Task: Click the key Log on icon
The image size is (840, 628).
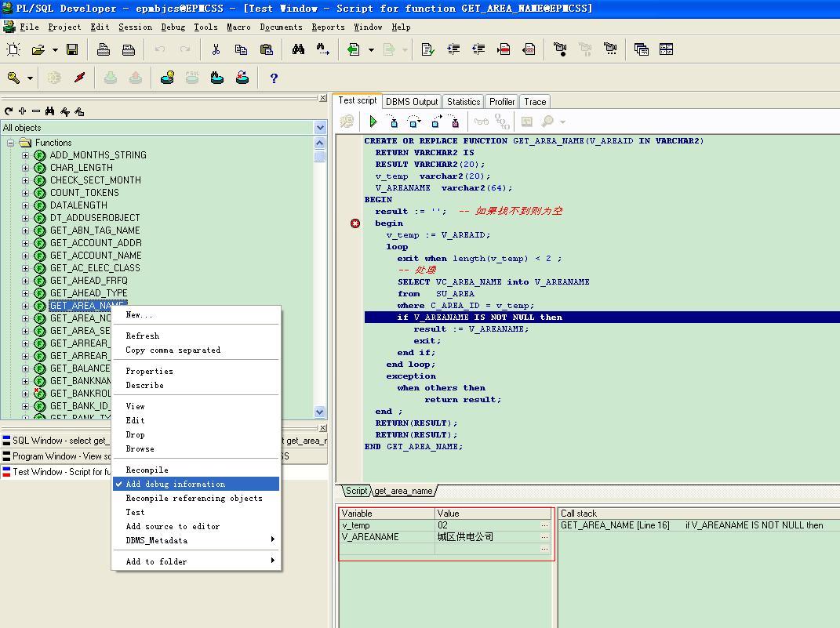Action: tap(13, 78)
